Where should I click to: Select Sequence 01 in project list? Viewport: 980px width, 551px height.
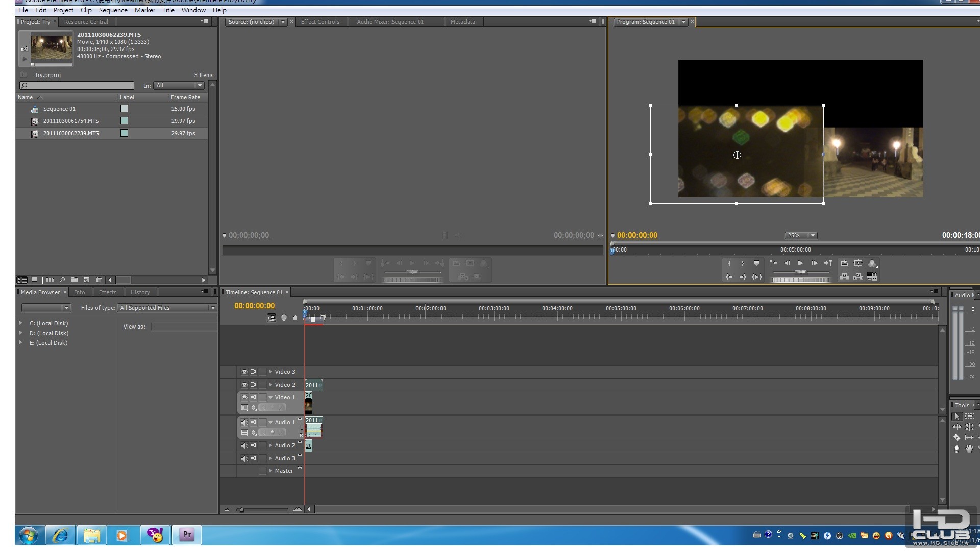(59, 109)
